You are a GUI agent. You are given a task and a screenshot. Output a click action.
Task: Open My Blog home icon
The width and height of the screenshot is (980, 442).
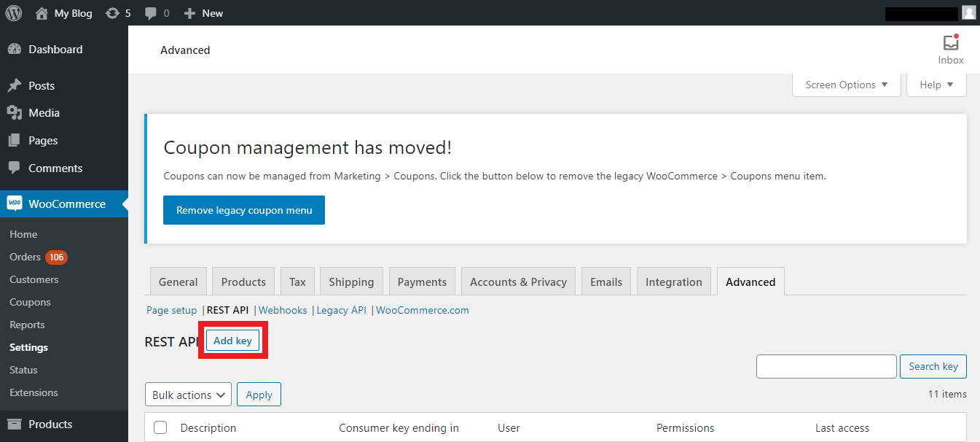click(42, 13)
